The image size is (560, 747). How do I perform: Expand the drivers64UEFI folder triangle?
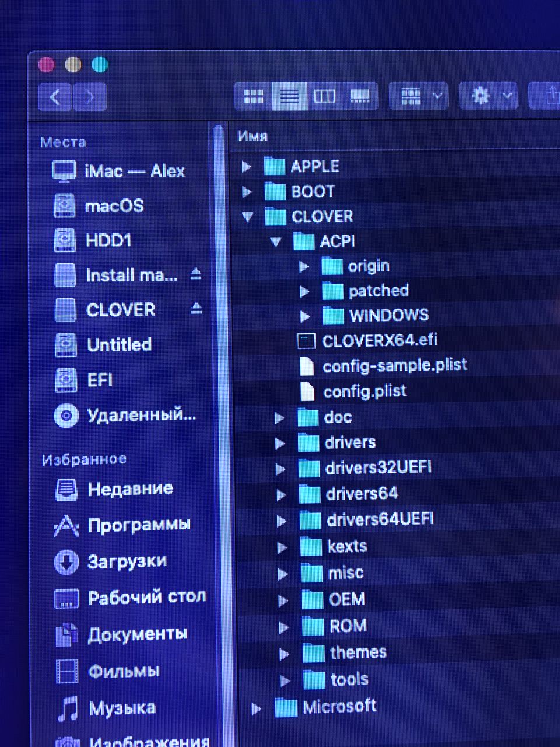(282, 521)
